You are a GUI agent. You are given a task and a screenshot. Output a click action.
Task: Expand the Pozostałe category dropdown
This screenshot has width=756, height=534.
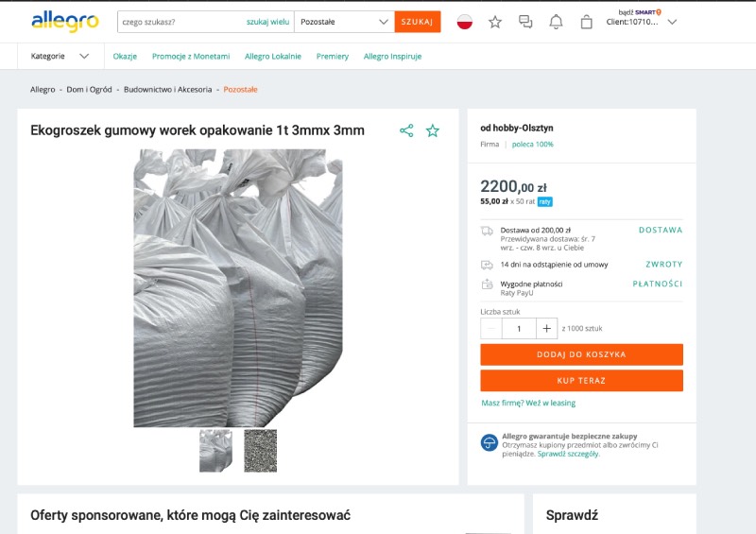pos(344,22)
